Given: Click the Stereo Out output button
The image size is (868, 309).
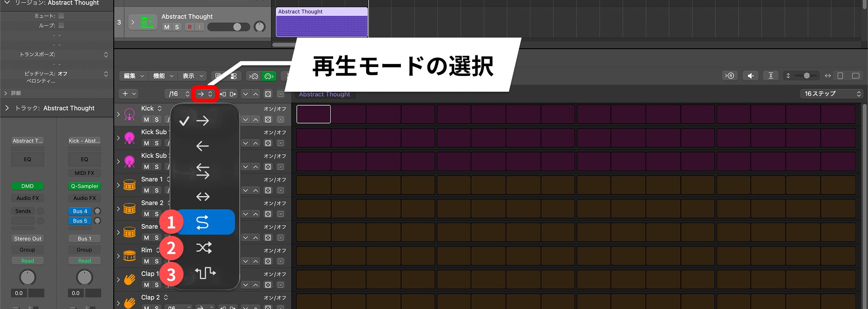Looking at the screenshot, I should (27, 239).
